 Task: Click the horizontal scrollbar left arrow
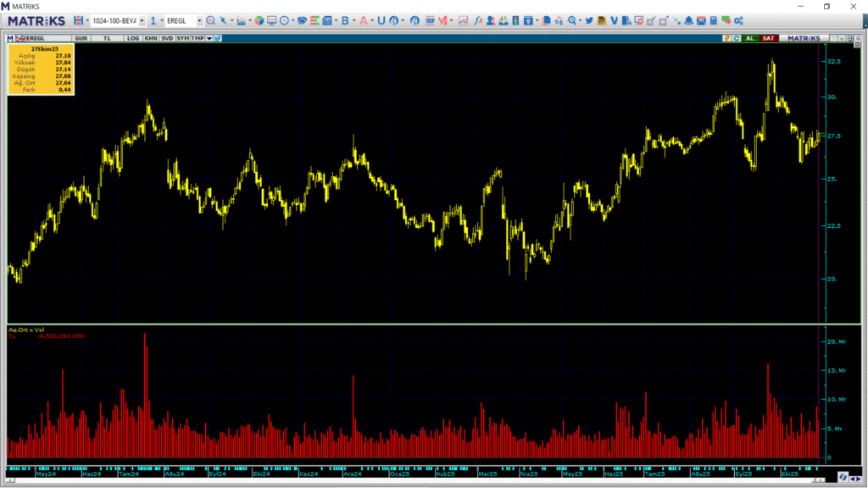coord(9,480)
